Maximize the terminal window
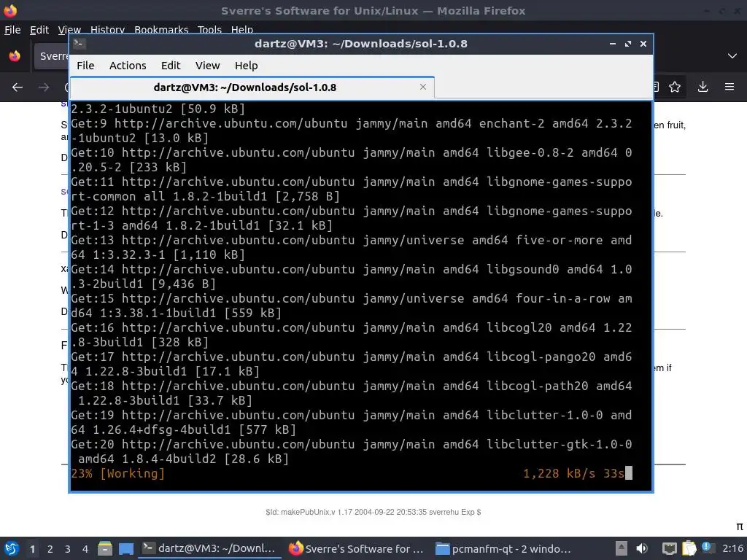 (628, 44)
